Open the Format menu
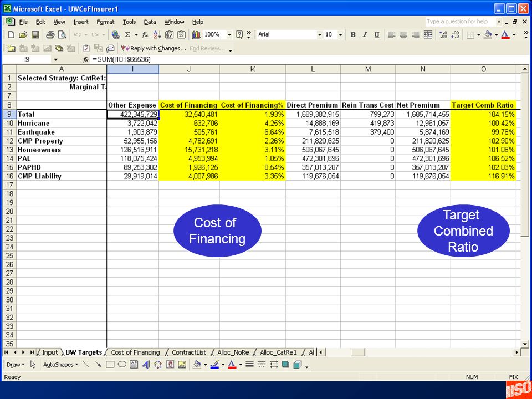 [x=105, y=22]
